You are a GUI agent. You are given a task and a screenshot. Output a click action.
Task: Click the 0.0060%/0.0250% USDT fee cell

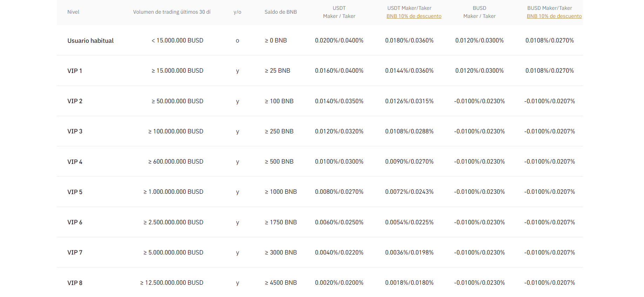coord(339,222)
